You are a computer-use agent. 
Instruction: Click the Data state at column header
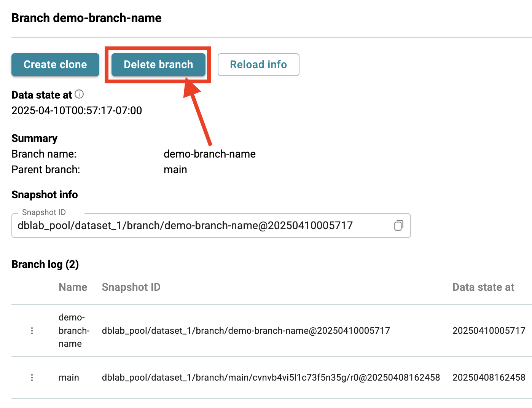click(x=483, y=287)
